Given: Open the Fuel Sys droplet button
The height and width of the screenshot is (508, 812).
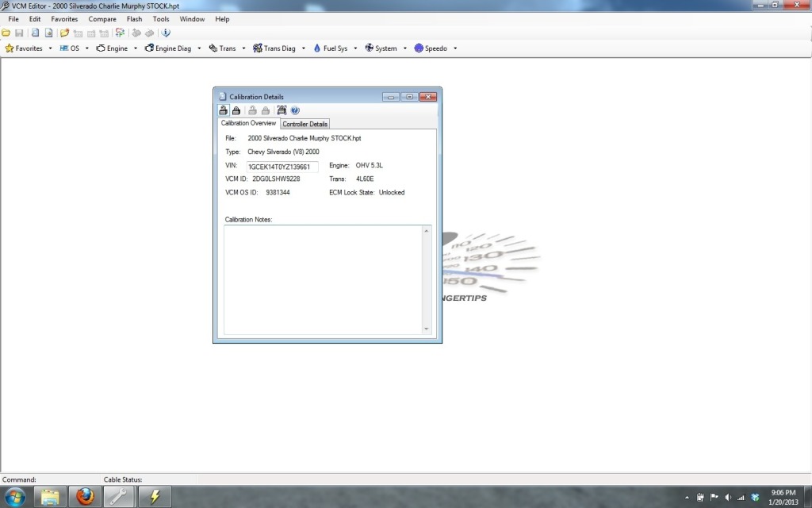Looking at the screenshot, I should [x=331, y=48].
